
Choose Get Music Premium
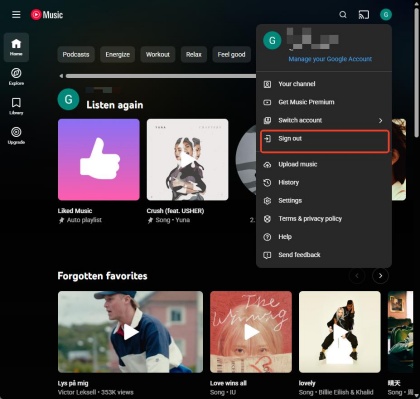pyautogui.click(x=324, y=102)
